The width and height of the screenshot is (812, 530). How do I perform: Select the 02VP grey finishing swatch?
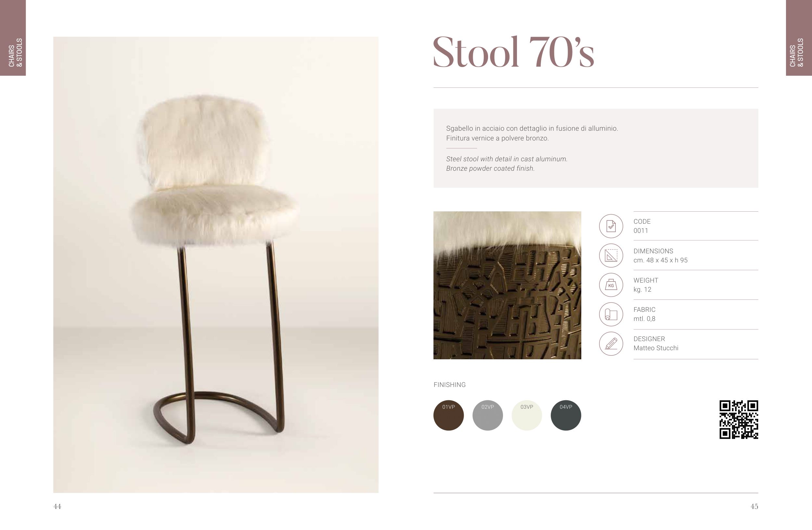coord(487,415)
